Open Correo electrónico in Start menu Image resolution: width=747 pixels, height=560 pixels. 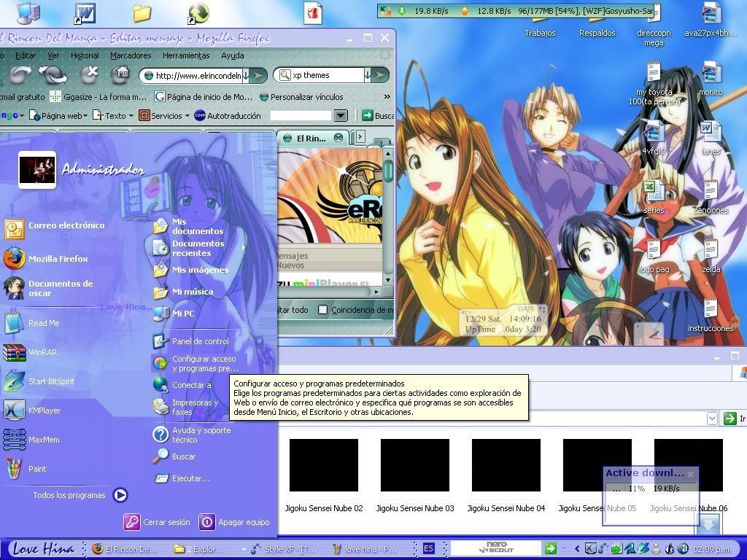(55, 228)
